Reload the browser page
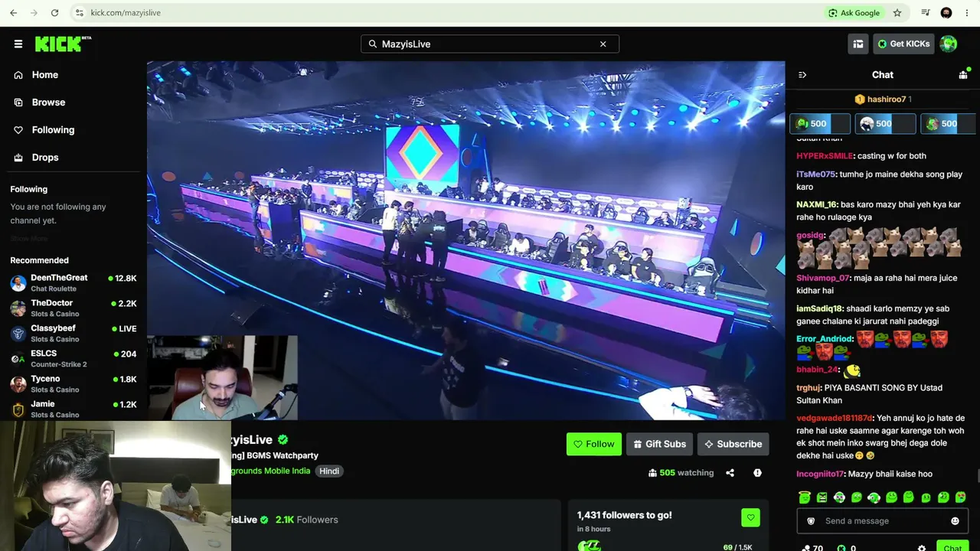Viewport: 980px width, 551px height. 54,12
